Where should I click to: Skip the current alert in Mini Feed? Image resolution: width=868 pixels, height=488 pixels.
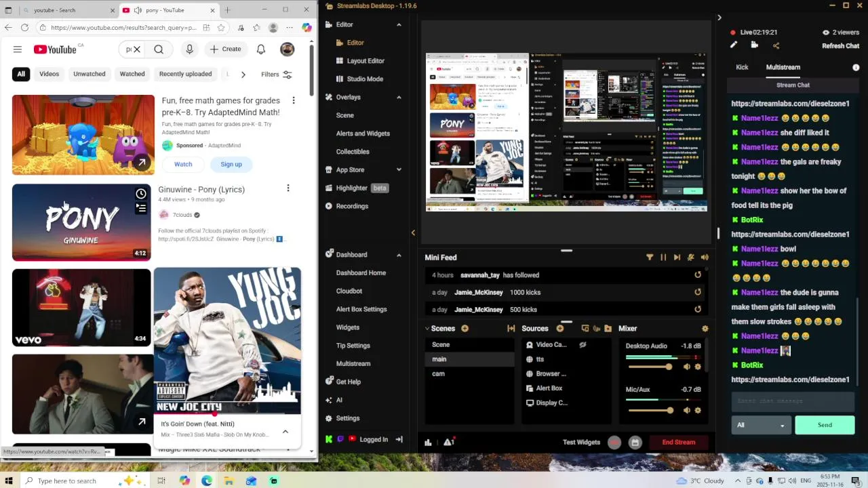677,258
